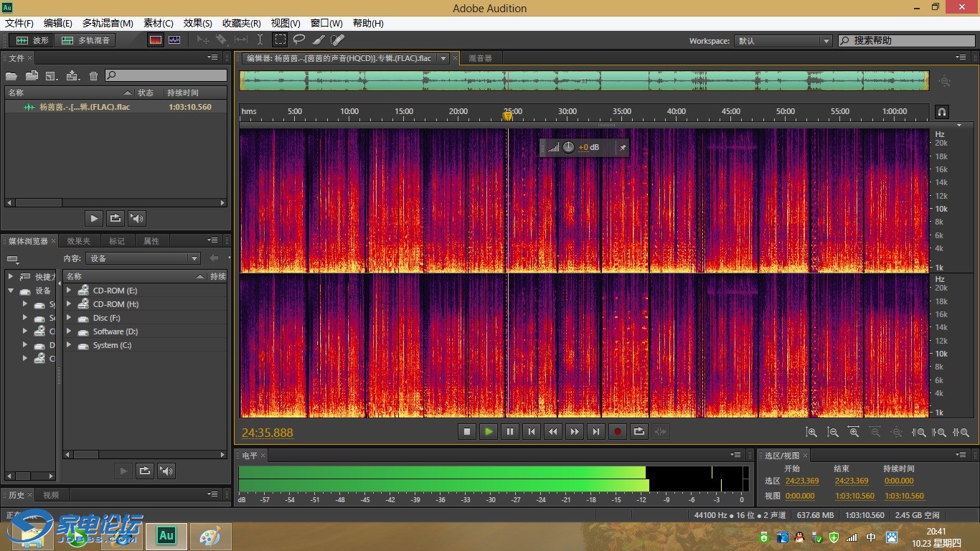The image size is (980, 551).
Task: Select the Spot Healing Brush tool
Action: [338, 40]
